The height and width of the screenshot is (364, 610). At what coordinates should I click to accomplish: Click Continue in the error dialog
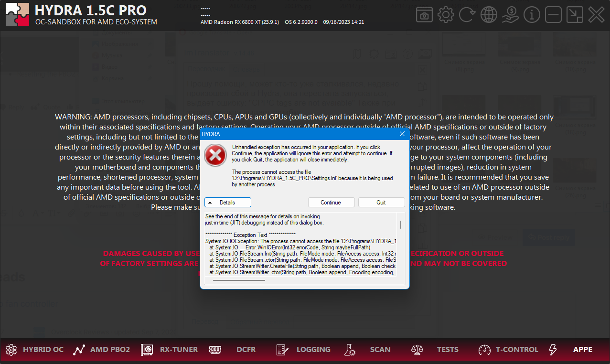[331, 203]
